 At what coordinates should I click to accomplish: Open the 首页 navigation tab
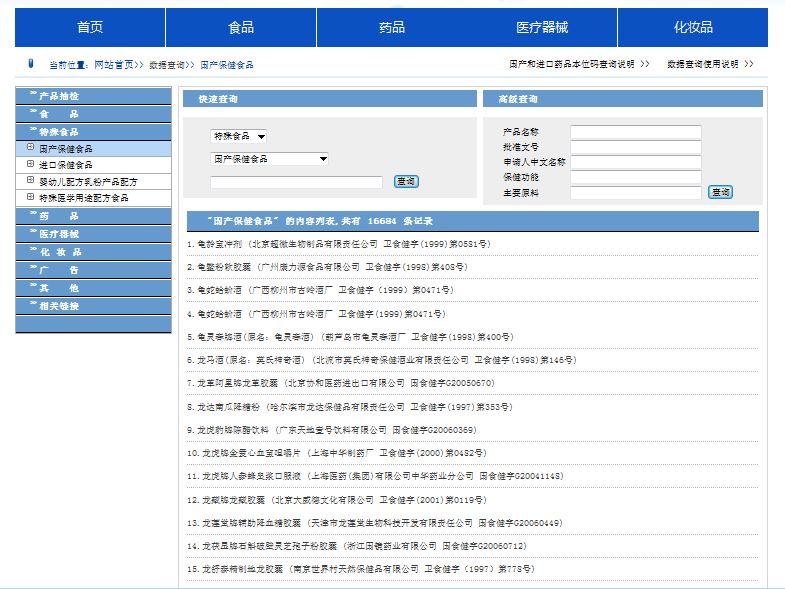tap(90, 27)
